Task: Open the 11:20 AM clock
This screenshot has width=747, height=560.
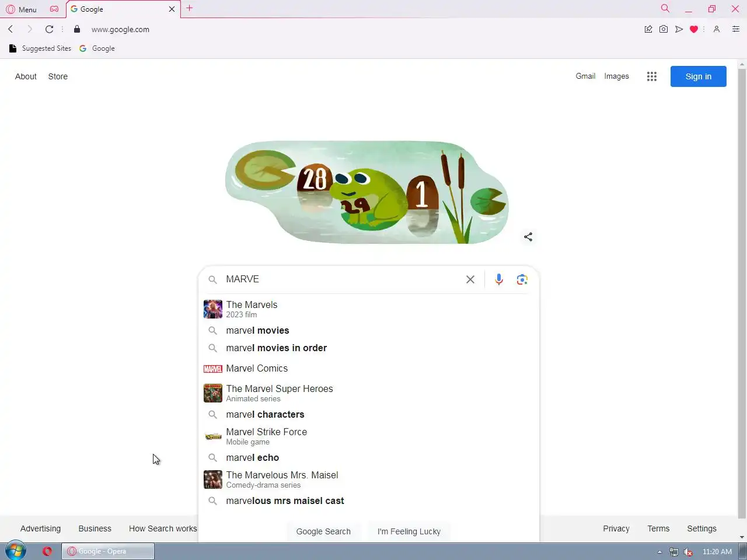Action: coord(717,552)
